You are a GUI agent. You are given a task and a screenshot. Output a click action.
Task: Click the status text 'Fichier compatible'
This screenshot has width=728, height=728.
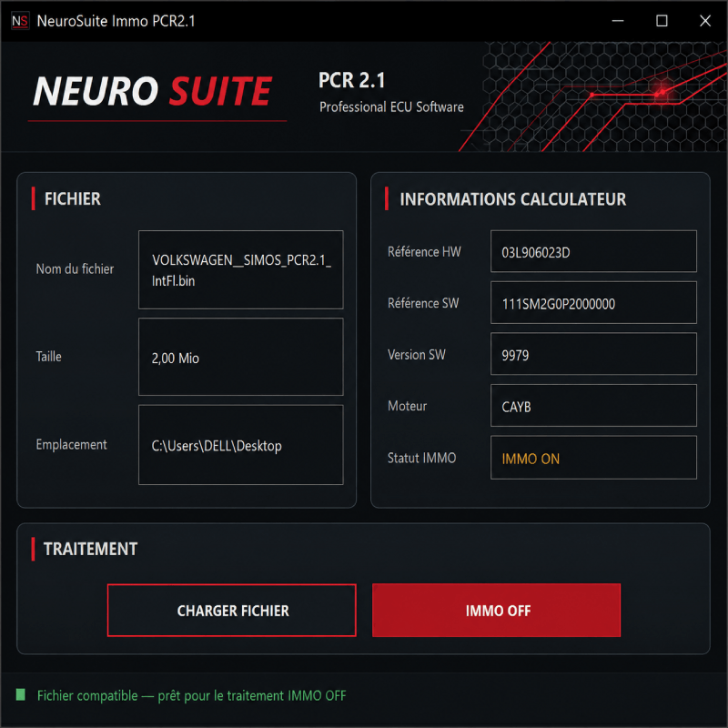pyautogui.click(x=87, y=695)
